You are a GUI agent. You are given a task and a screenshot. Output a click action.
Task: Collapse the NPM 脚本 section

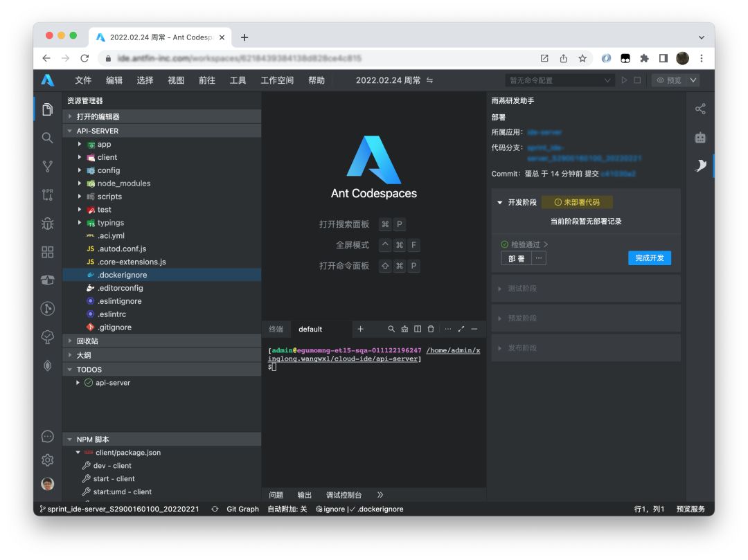tap(161, 440)
